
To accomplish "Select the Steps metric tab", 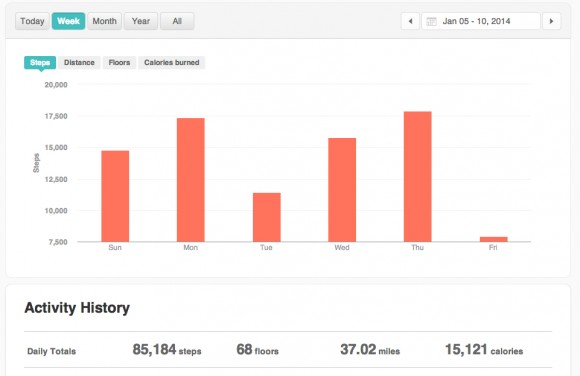I will (40, 63).
